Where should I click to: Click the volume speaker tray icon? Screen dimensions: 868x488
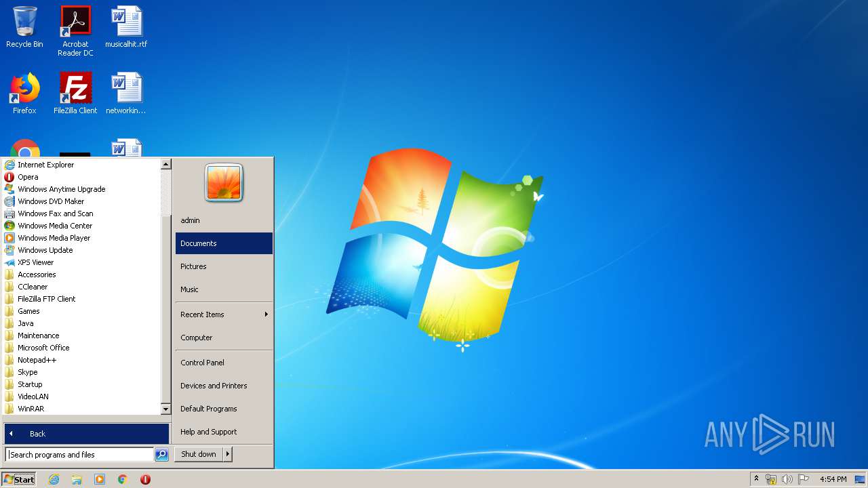(x=787, y=479)
